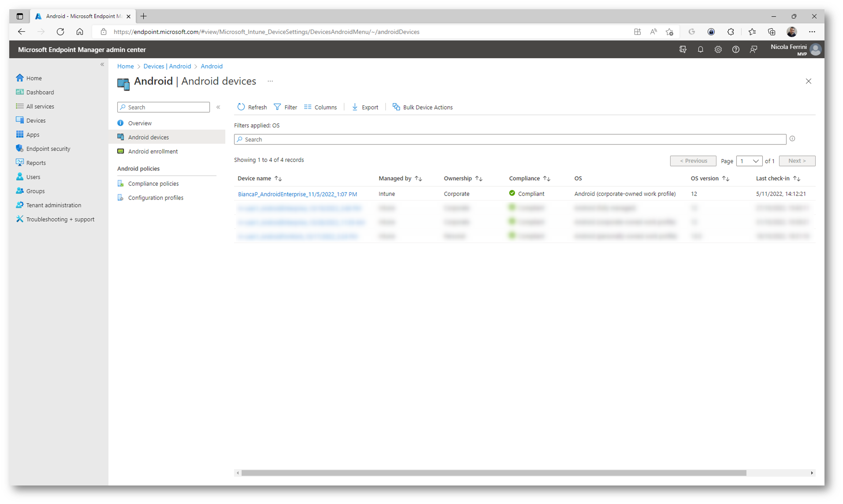Open the directory + subscription icon
Viewport: 843px width, 504px height.
(x=683, y=49)
